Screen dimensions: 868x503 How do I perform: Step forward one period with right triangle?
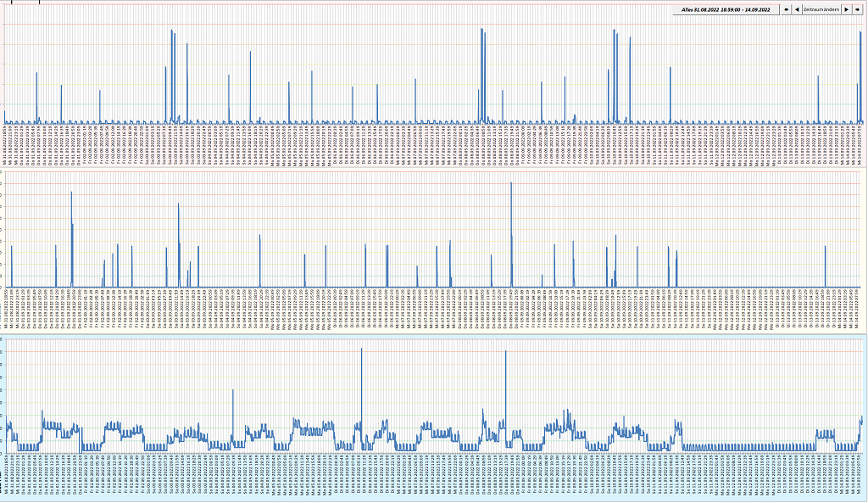[x=847, y=9]
